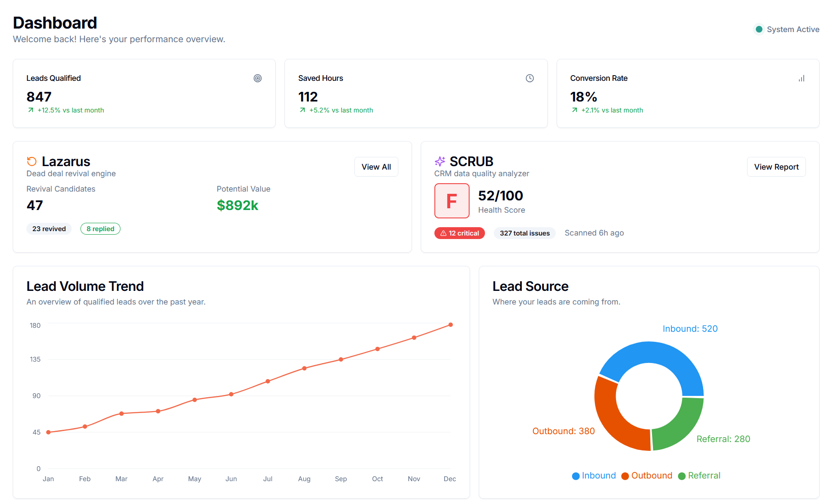This screenshot has height=504, width=831.
Task: Click the target icon on Leads Qualified card
Action: tap(258, 78)
